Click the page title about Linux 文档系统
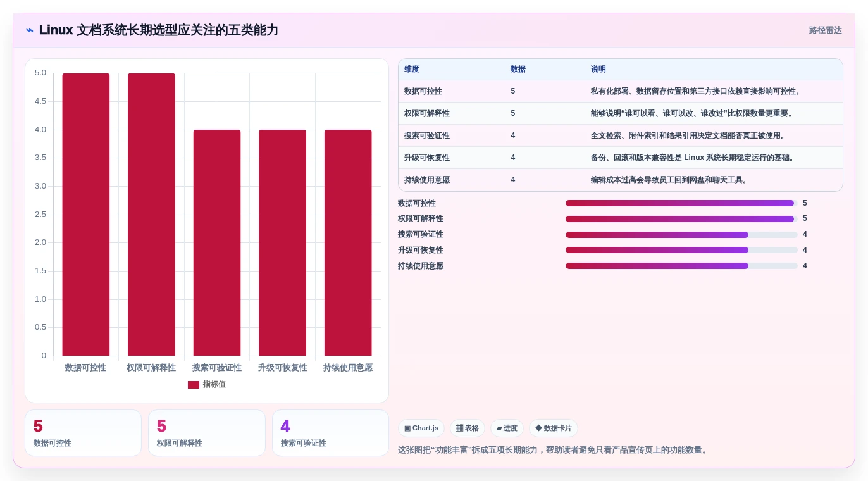Viewport: 868px width, 481px height. [159, 30]
